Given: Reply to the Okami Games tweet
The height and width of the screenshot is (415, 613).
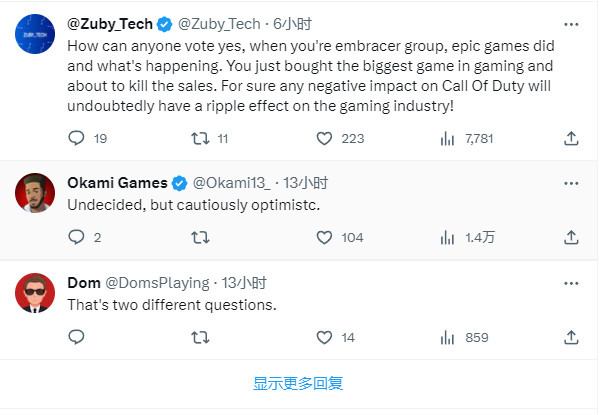Looking at the screenshot, I should click(x=76, y=238).
